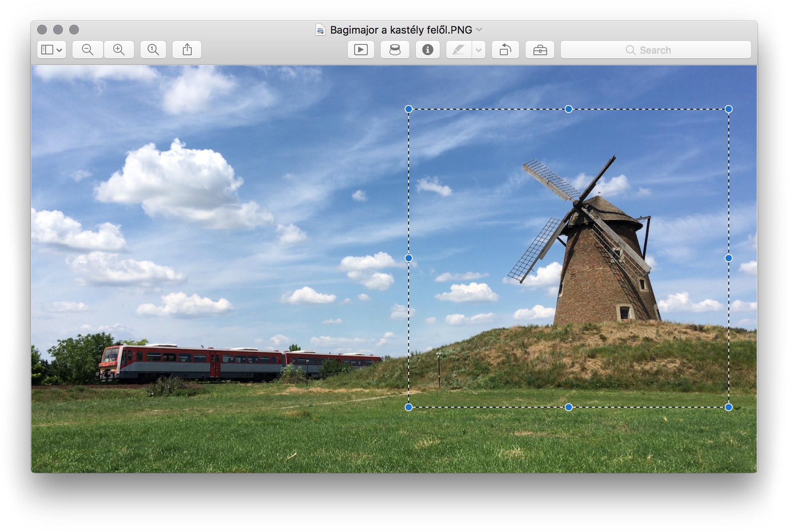Click the PNG document proxy icon

tap(321, 30)
